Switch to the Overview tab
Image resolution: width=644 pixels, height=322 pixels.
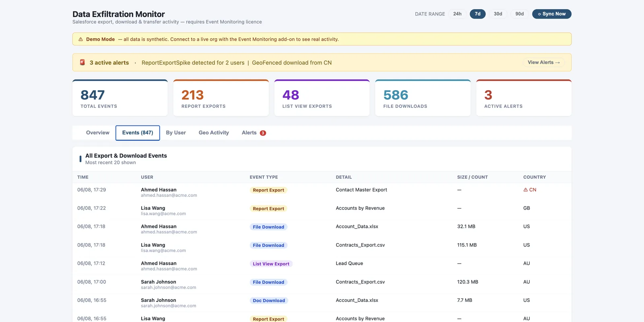pos(98,133)
